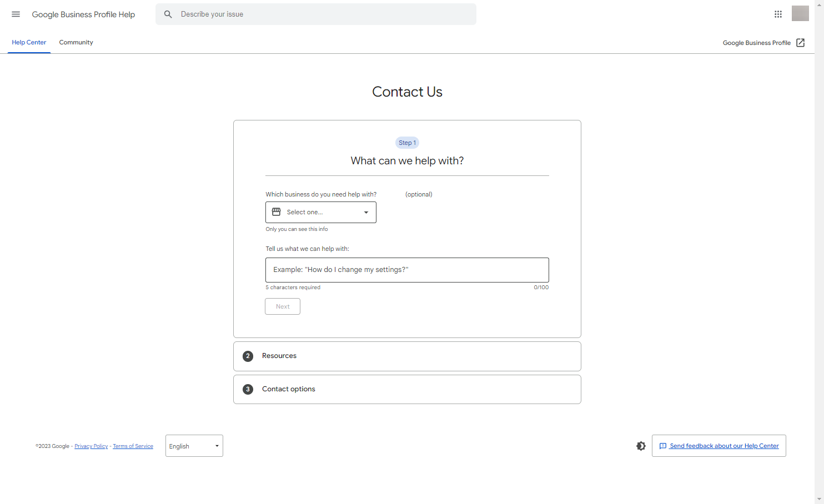This screenshot has height=504, width=824.
Task: Click the '5 characters required' hint
Action: 293,288
